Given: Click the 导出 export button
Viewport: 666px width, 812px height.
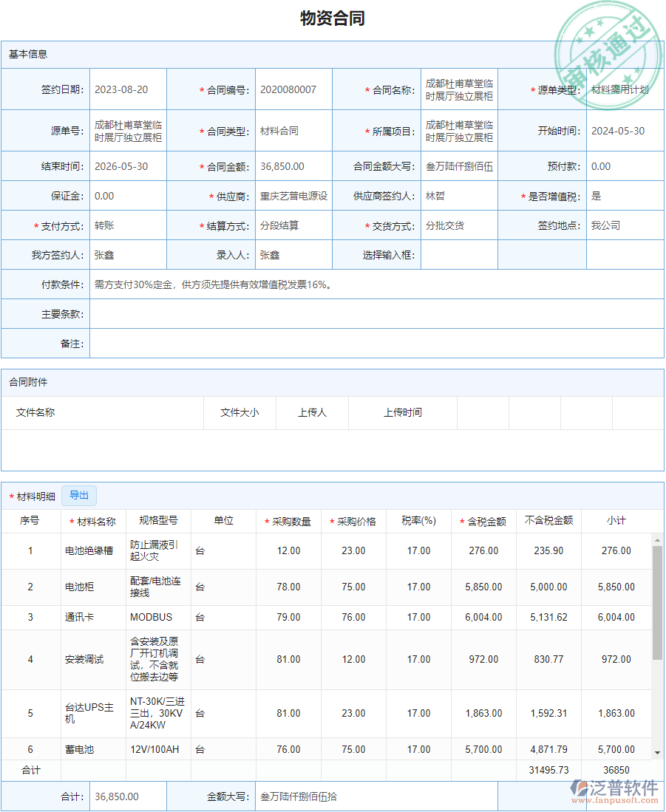Looking at the screenshot, I should click(79, 495).
